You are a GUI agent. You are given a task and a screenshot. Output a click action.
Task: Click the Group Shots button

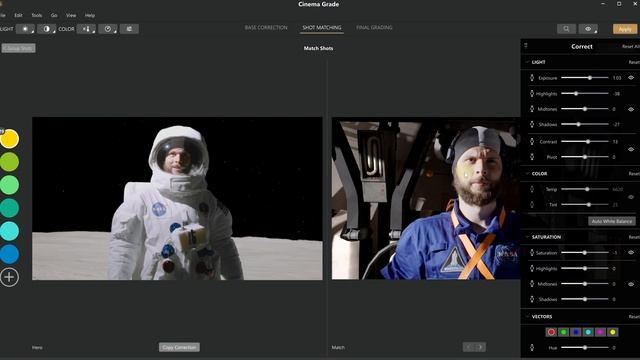[18, 48]
